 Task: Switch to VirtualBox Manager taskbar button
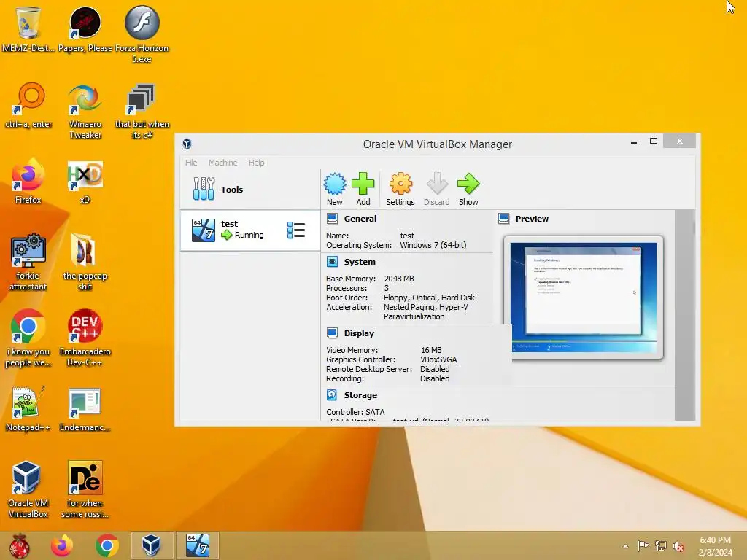152,545
